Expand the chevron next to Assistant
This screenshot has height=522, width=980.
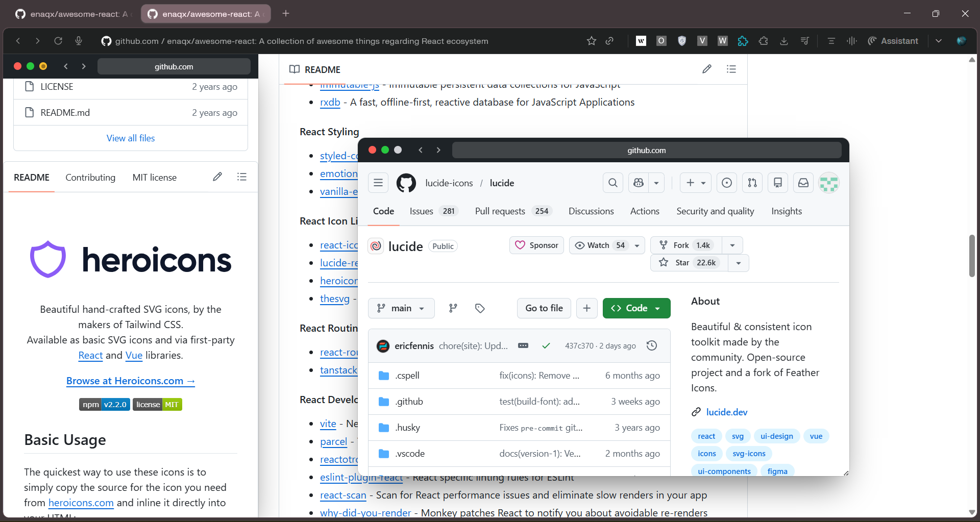939,41
